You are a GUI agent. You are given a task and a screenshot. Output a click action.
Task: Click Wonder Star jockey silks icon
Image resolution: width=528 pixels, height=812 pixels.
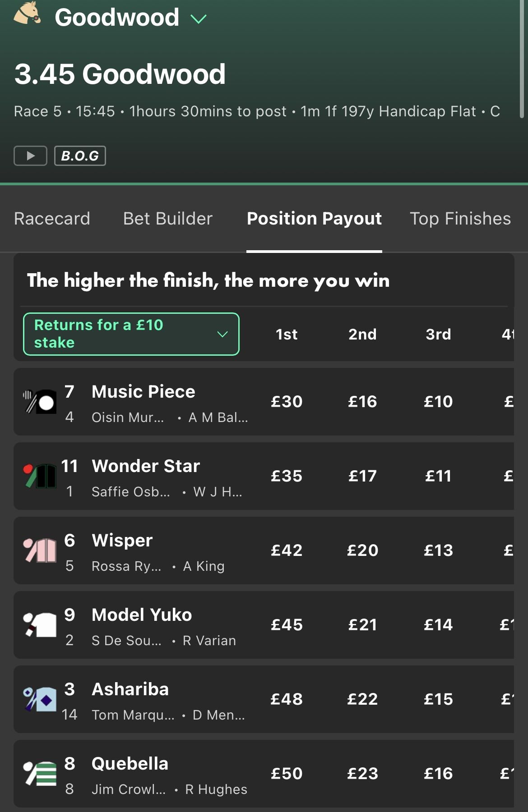pos(40,476)
